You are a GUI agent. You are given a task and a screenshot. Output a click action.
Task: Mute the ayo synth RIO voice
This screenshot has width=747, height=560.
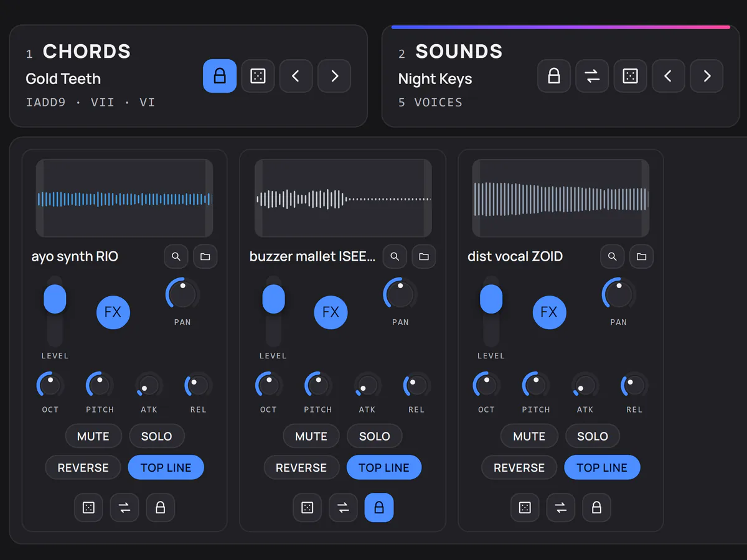pos(93,436)
